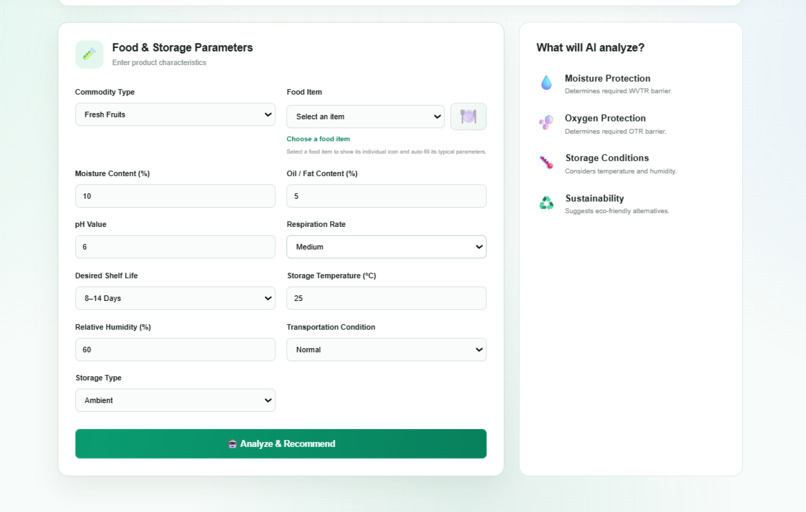Open the Food Item 'Select an item' dropdown

[x=365, y=117]
